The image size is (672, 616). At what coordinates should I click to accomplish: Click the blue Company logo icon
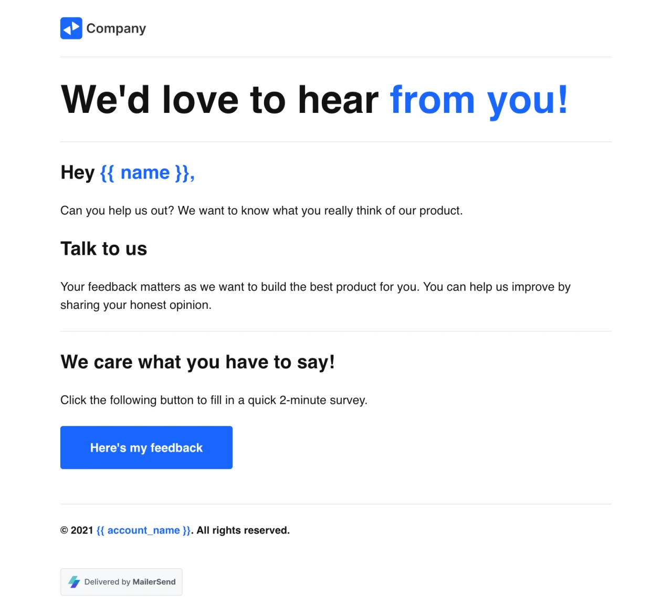71,28
